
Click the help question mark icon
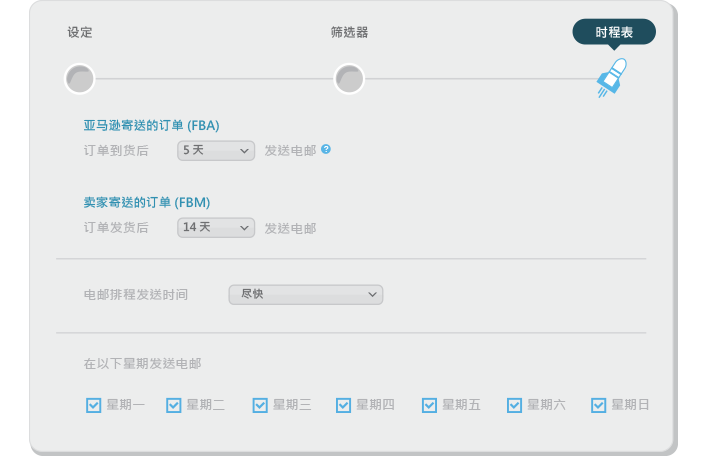(x=326, y=150)
